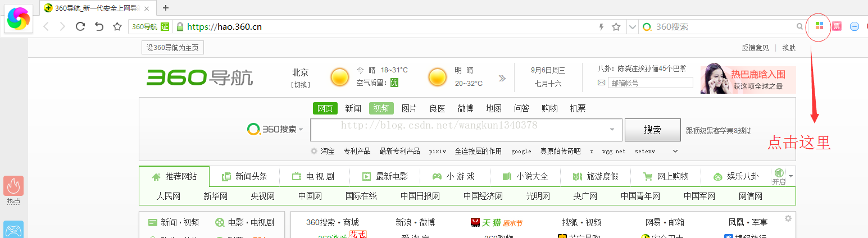
Task: Click the air quality 优 badge
Action: pyautogui.click(x=394, y=83)
